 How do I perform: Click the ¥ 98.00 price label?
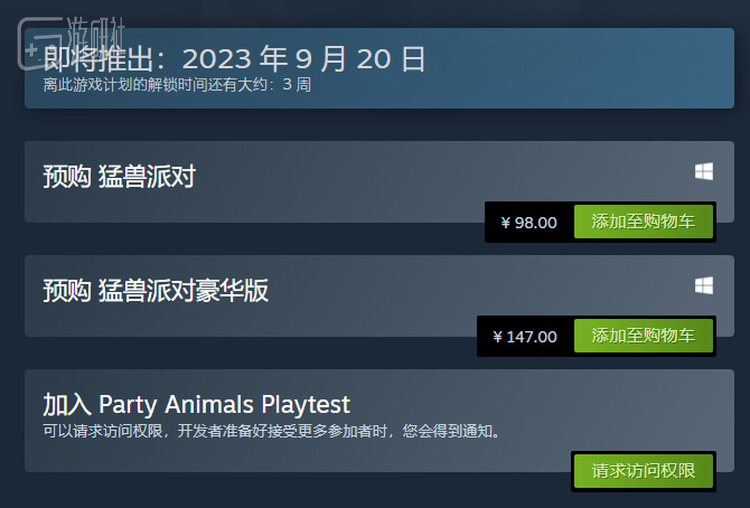click(x=529, y=222)
